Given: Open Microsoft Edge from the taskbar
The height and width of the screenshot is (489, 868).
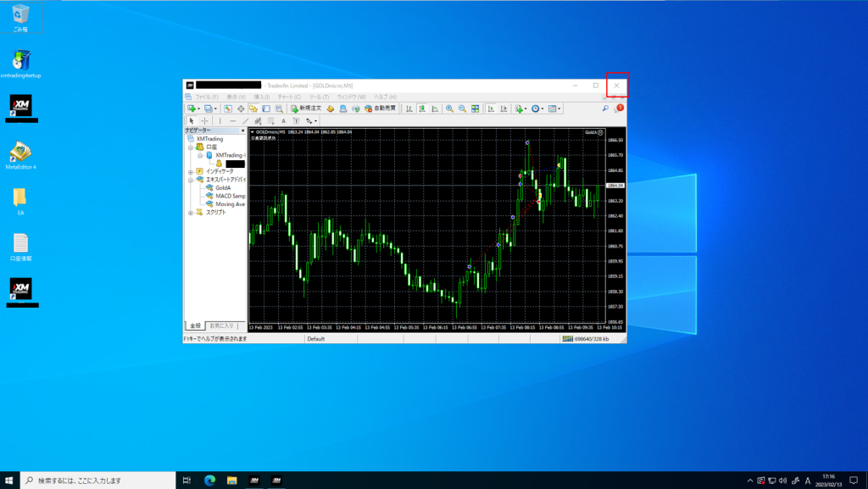Looking at the screenshot, I should 210,481.
